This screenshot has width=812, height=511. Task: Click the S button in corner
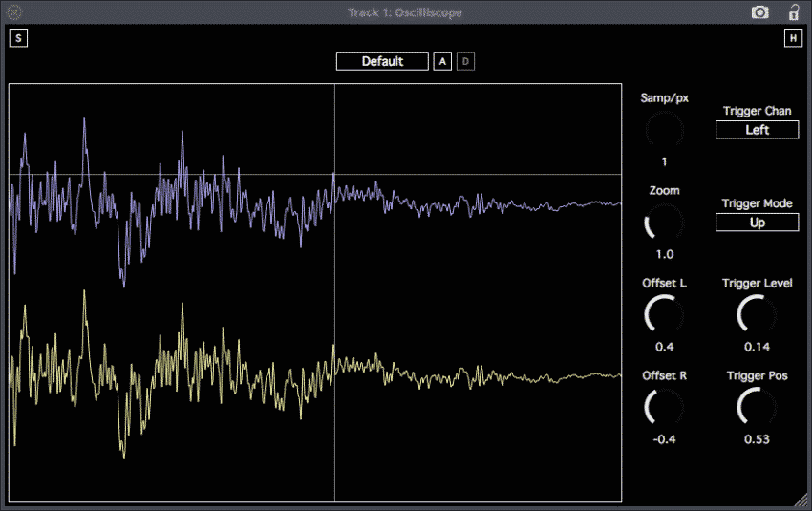tap(19, 38)
